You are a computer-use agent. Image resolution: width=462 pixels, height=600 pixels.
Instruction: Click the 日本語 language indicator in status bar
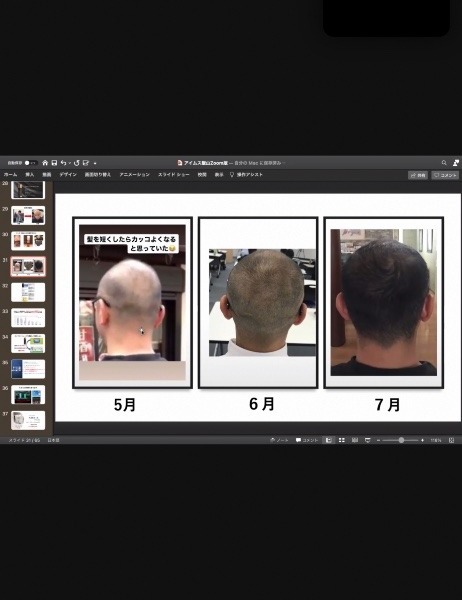54,440
